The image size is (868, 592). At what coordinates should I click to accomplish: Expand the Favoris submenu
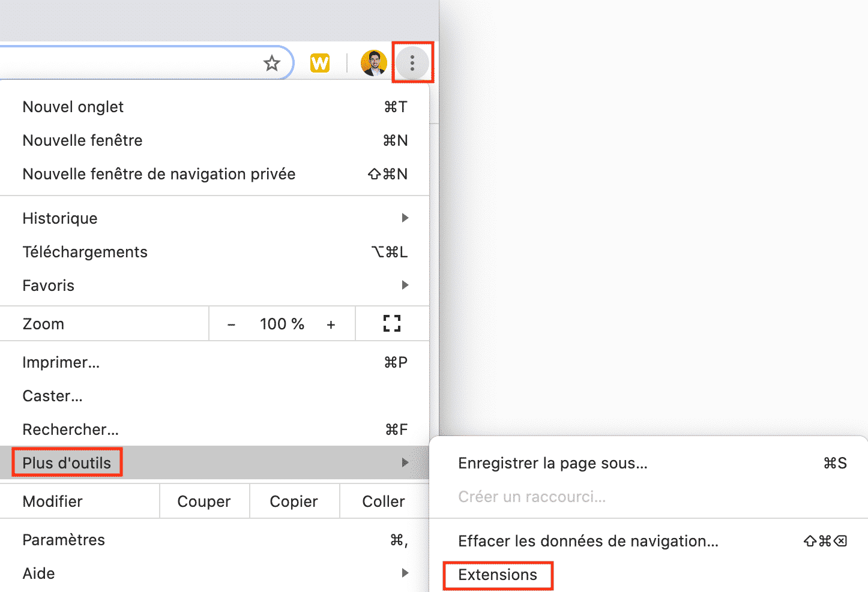coord(214,286)
